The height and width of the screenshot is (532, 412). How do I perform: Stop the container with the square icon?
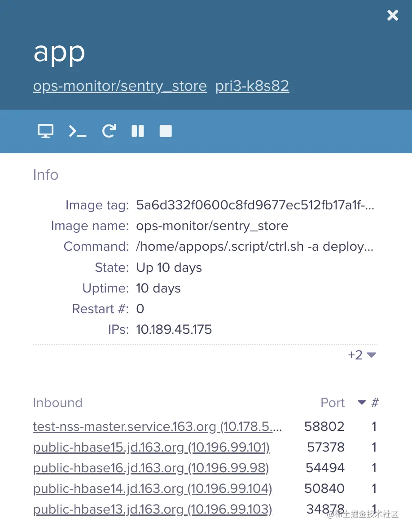tap(166, 131)
